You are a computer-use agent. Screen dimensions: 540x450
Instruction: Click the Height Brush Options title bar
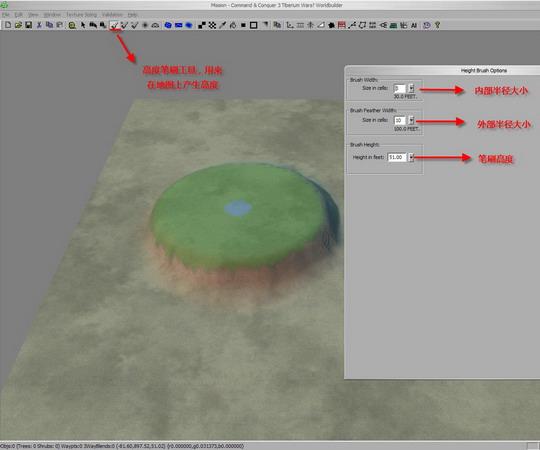click(442, 70)
